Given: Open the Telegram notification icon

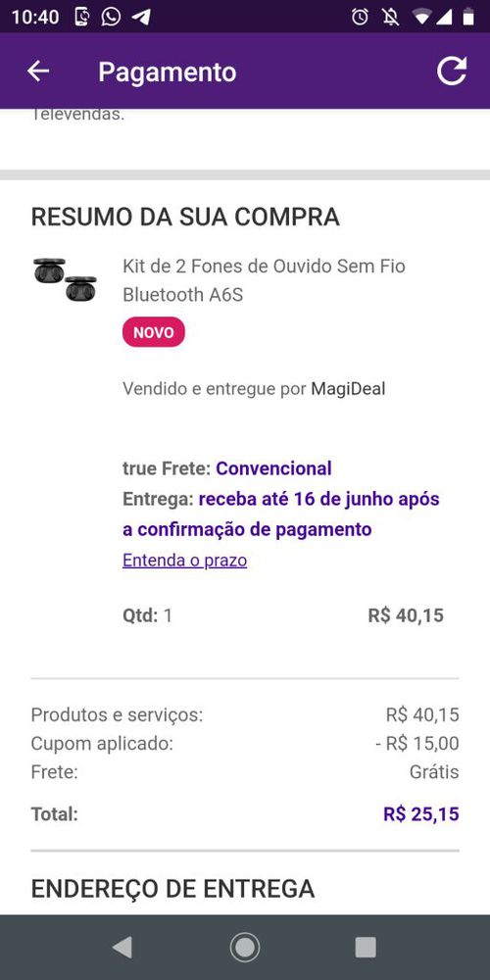Looking at the screenshot, I should click(x=142, y=17).
